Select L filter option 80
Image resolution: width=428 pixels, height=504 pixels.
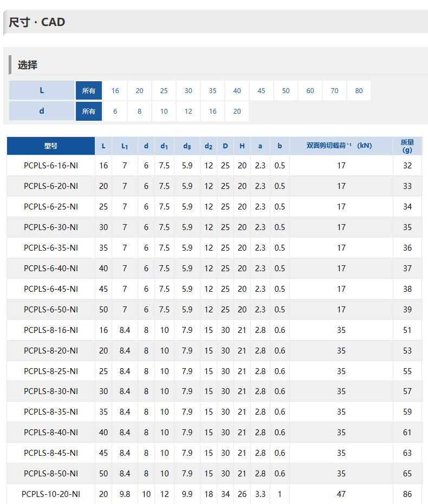pyautogui.click(x=359, y=91)
